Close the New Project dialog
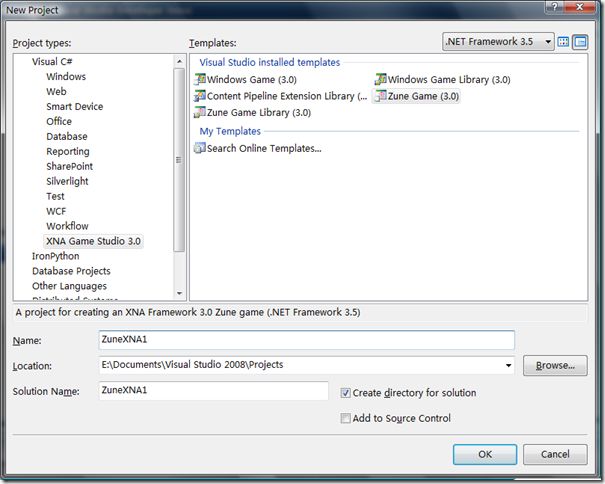Screen dimensions: 605x484 pos(579,7)
